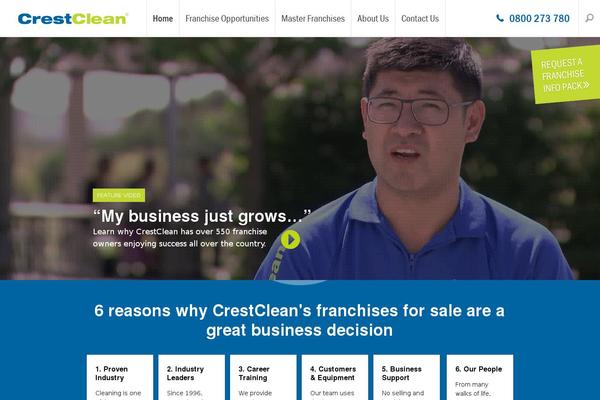Play the feature video button
This screenshot has height=400, width=600.
click(290, 240)
